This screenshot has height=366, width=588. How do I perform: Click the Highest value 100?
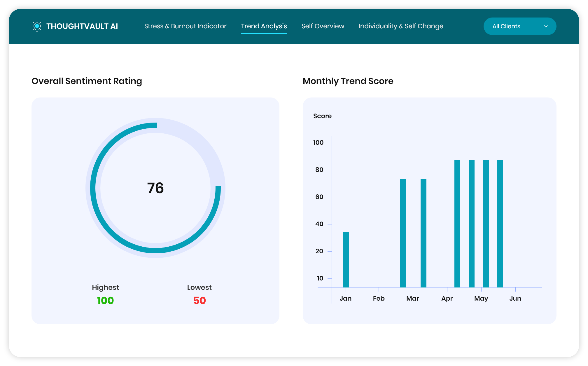105,300
